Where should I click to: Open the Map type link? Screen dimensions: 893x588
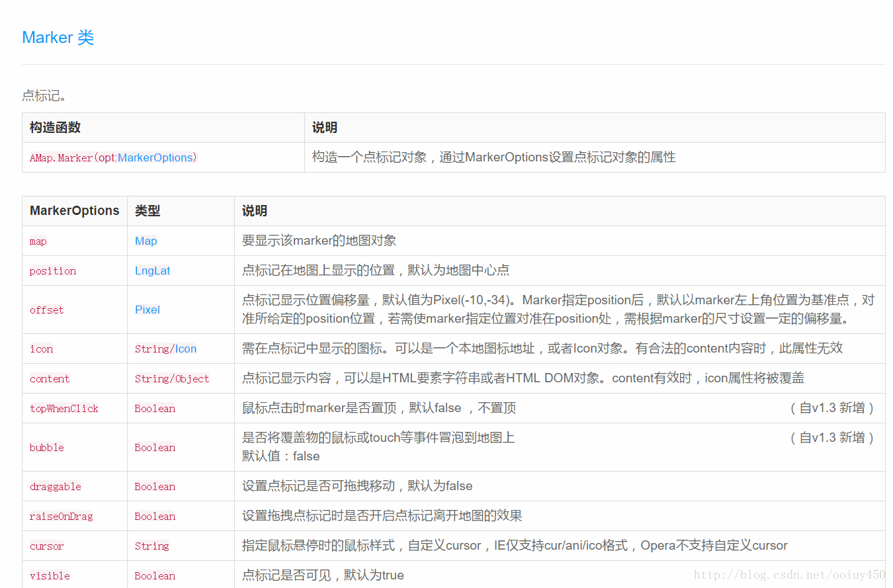click(x=146, y=241)
